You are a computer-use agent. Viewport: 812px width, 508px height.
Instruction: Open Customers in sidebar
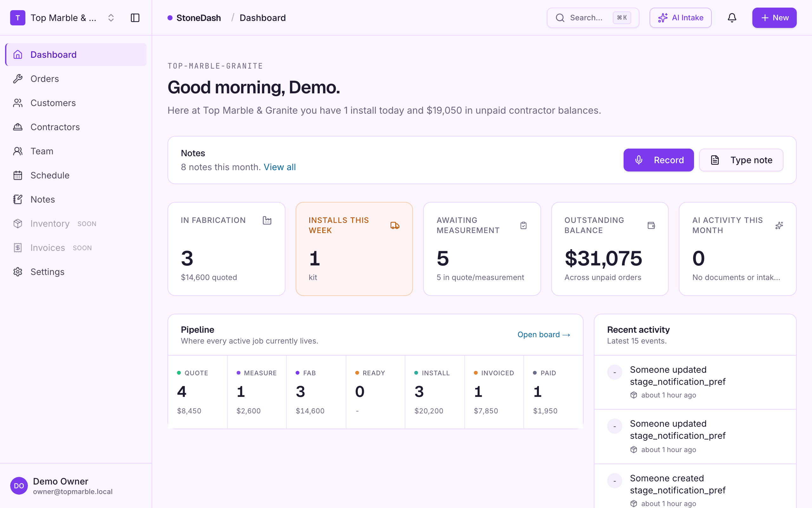coord(76,103)
